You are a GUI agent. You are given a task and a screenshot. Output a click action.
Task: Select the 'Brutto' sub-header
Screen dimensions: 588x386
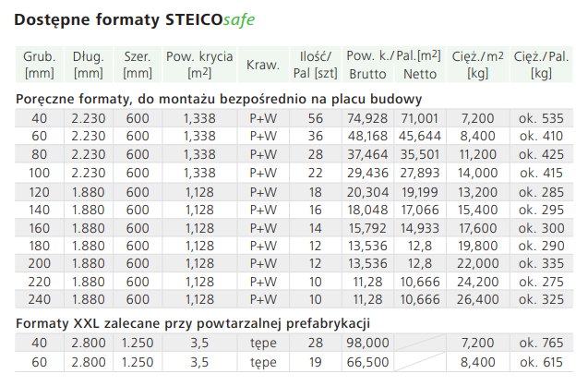click(x=367, y=74)
